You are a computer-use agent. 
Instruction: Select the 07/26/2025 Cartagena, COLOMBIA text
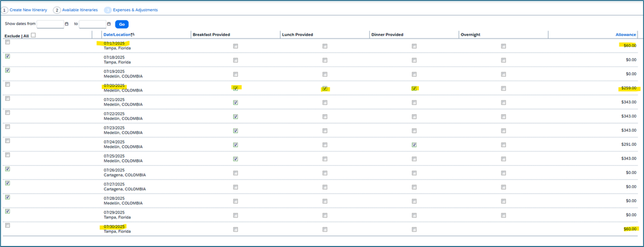click(x=124, y=173)
